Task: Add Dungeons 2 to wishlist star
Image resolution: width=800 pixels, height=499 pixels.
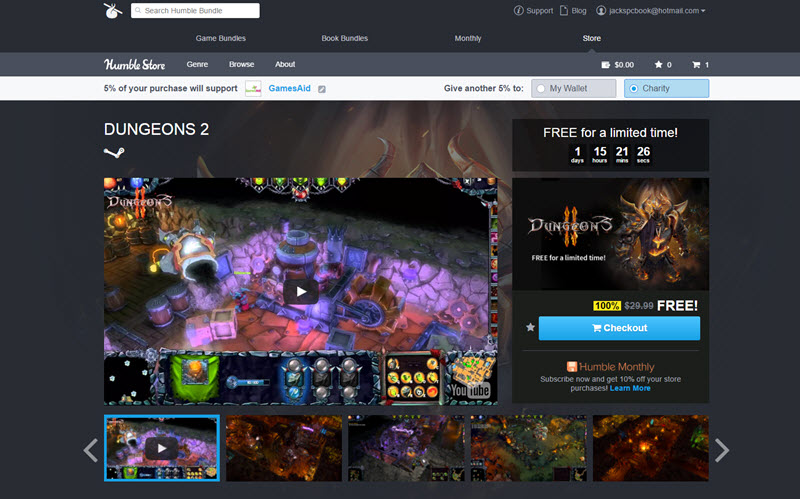Action: coord(531,328)
